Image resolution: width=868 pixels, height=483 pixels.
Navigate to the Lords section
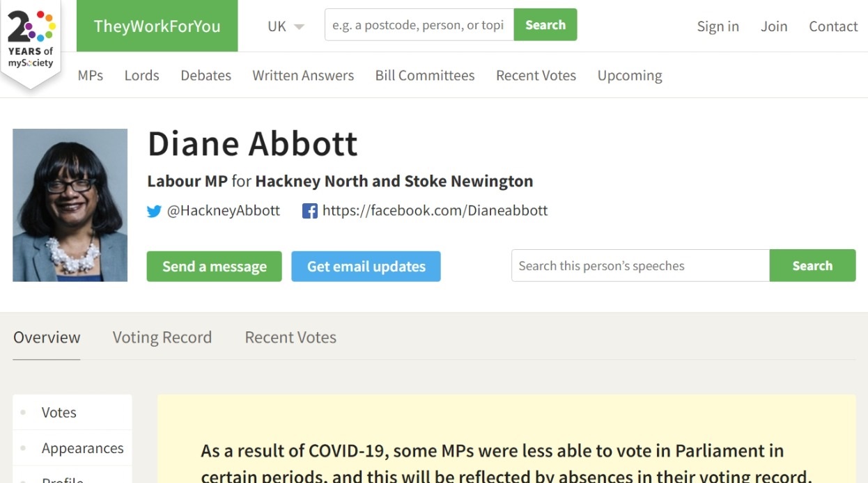[141, 75]
